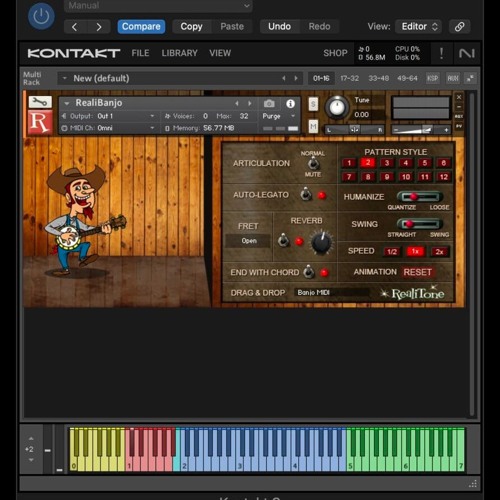Click the Max voices value 32
This screenshot has height=500, width=500.
click(x=244, y=116)
